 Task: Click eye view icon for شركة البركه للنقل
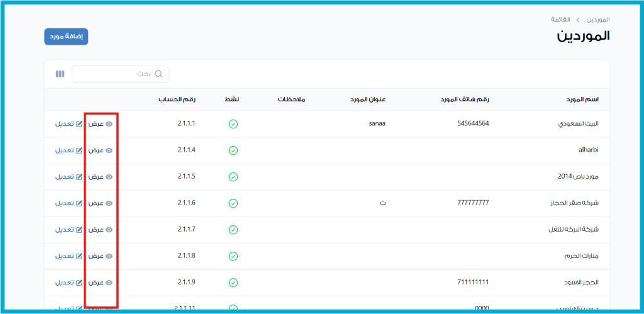pos(109,230)
